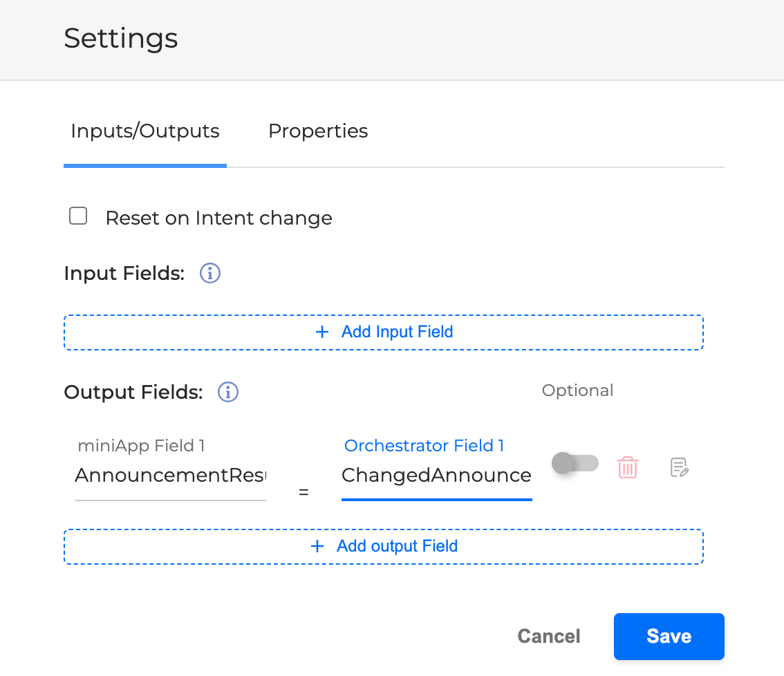The width and height of the screenshot is (784, 676).
Task: Focus the miniApp Field 1 text input
Action: [x=170, y=476]
